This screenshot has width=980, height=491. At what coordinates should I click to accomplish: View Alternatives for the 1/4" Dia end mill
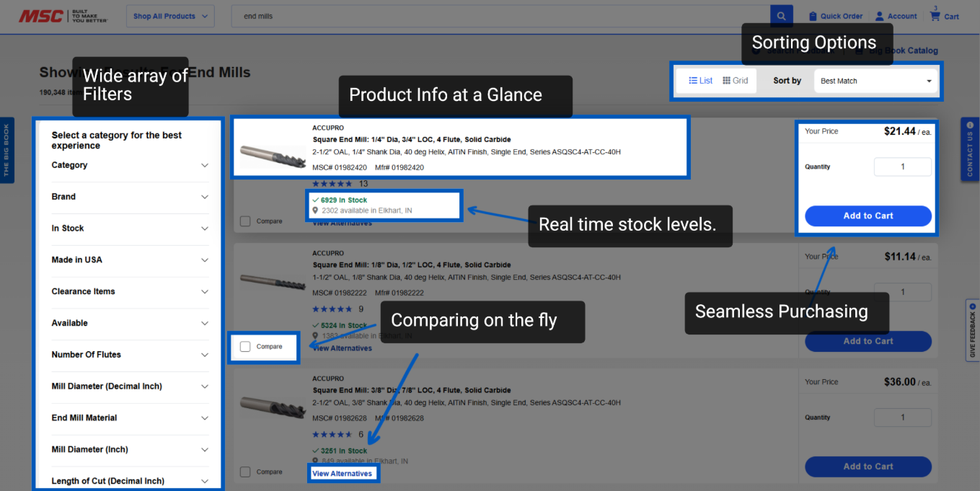coord(343,224)
